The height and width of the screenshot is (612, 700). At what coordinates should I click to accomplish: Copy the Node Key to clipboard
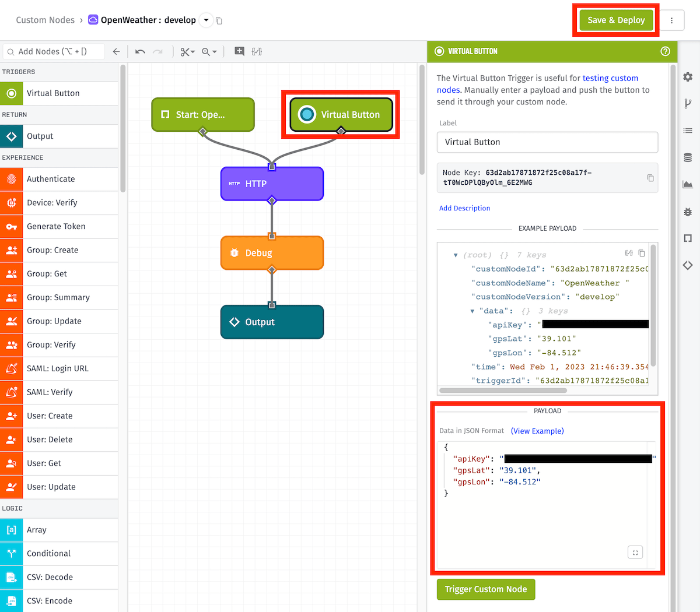pos(650,178)
